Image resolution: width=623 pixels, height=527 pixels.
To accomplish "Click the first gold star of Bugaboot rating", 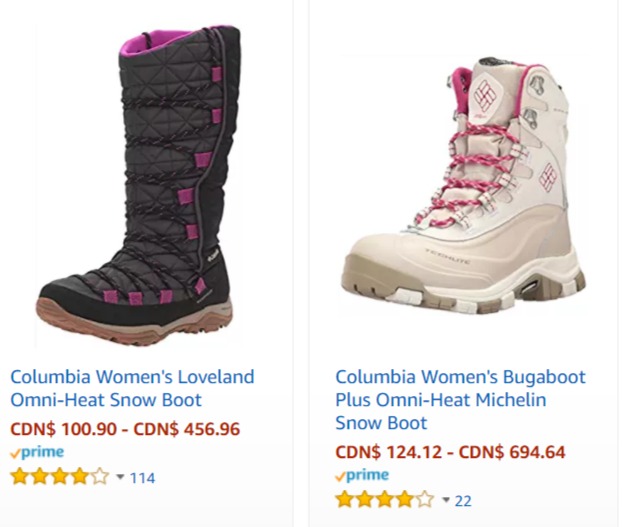I will click(x=344, y=500).
